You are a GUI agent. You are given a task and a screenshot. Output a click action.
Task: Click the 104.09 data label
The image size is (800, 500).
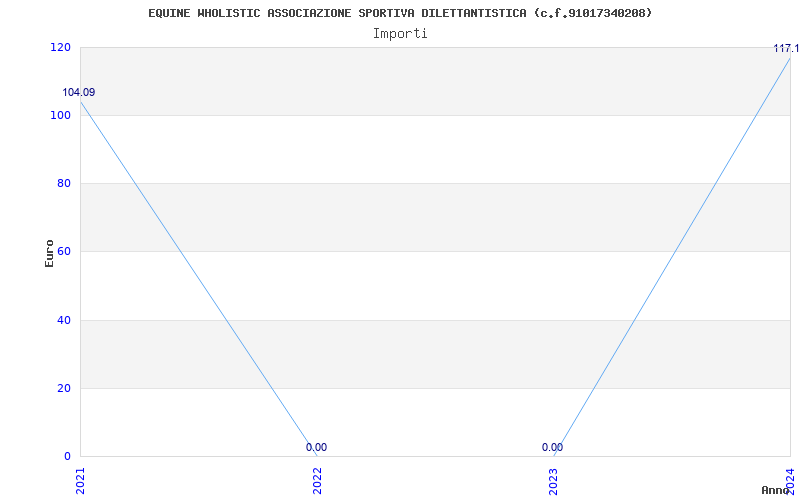tap(79, 92)
